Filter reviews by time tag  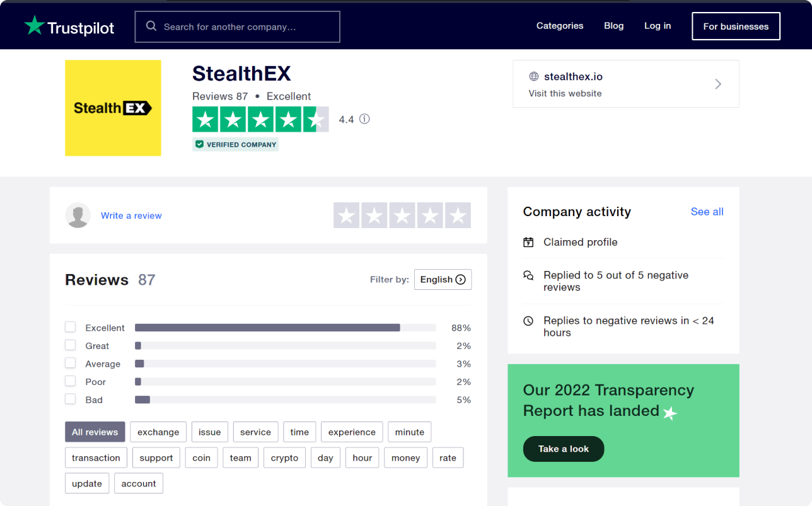point(299,432)
